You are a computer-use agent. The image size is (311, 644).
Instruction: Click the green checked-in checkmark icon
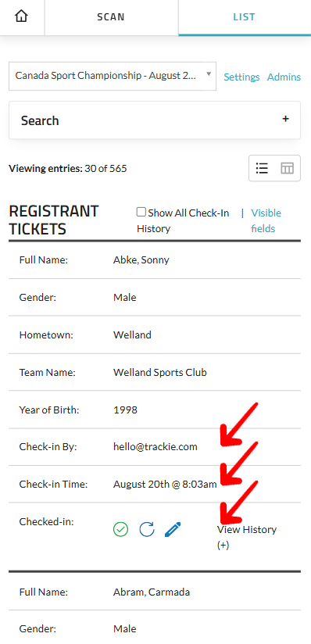coord(121,529)
